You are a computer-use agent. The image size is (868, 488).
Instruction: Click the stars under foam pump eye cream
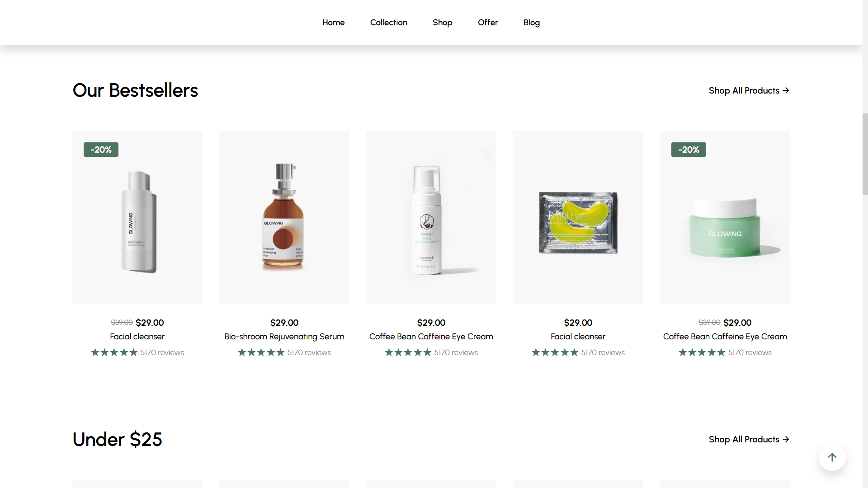coord(408,352)
